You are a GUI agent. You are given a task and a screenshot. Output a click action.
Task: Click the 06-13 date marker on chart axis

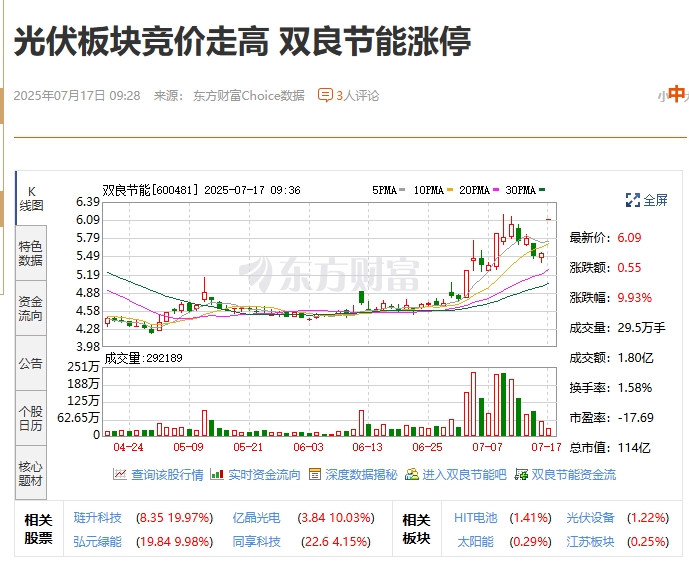point(367,447)
